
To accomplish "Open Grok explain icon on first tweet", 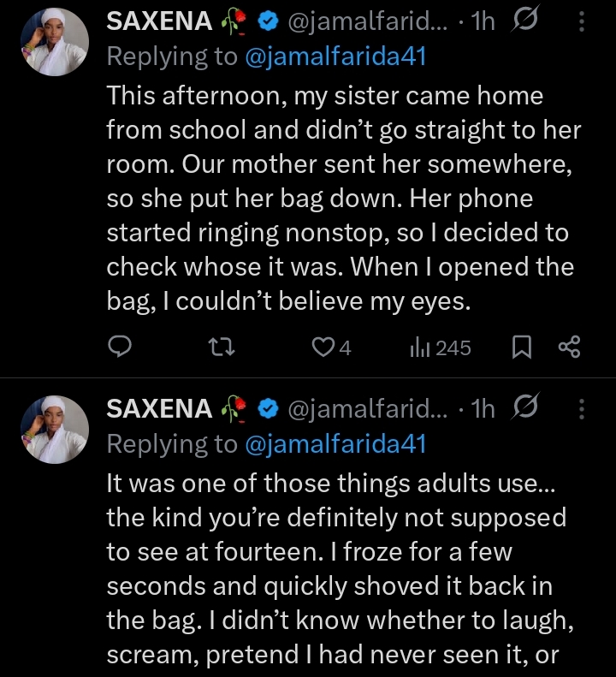I will click(522, 22).
